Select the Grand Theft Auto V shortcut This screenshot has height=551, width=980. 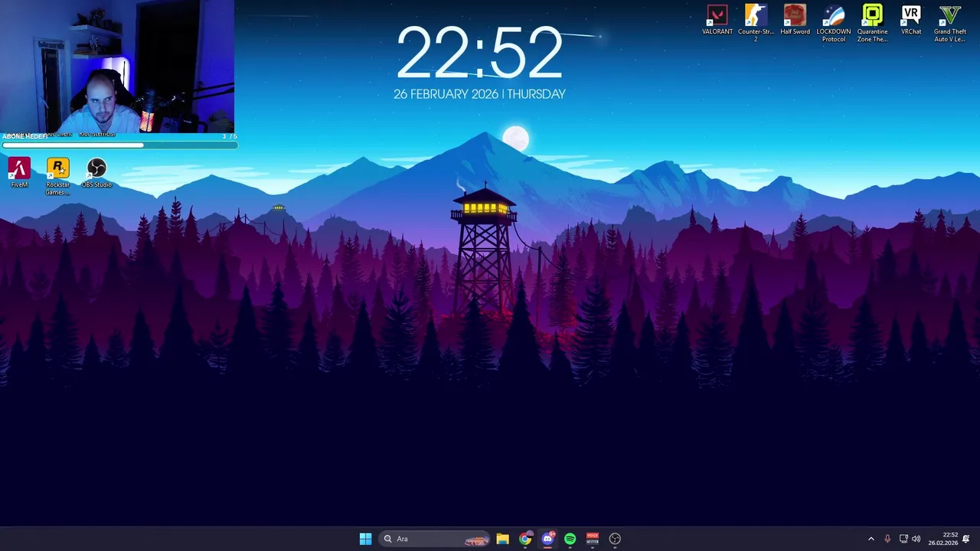(x=950, y=23)
